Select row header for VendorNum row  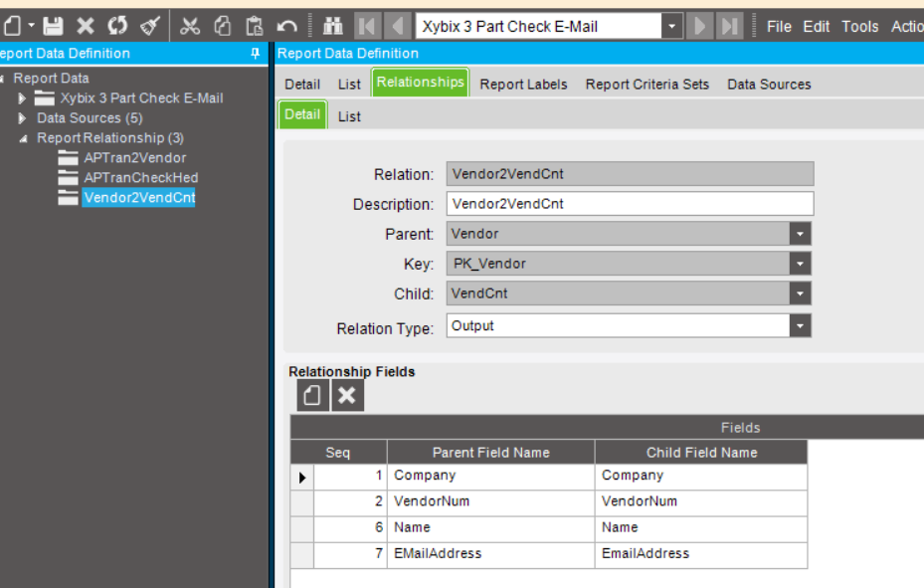(x=302, y=503)
